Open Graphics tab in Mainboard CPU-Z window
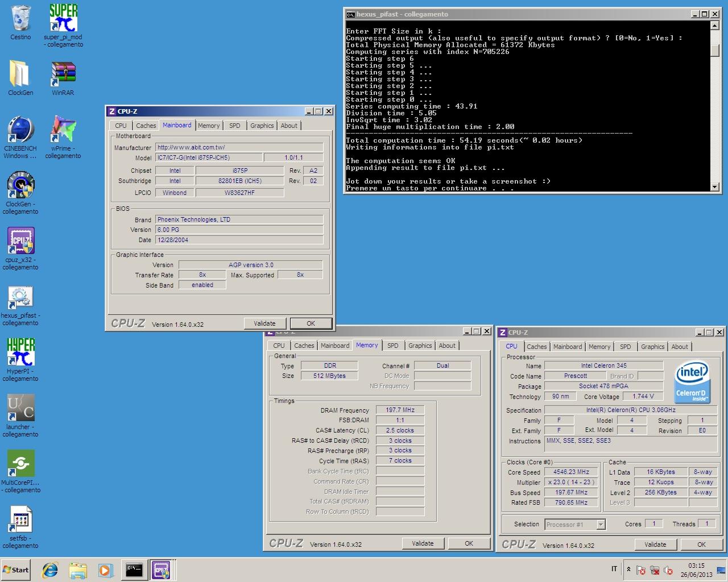728x582 pixels. coord(262,126)
